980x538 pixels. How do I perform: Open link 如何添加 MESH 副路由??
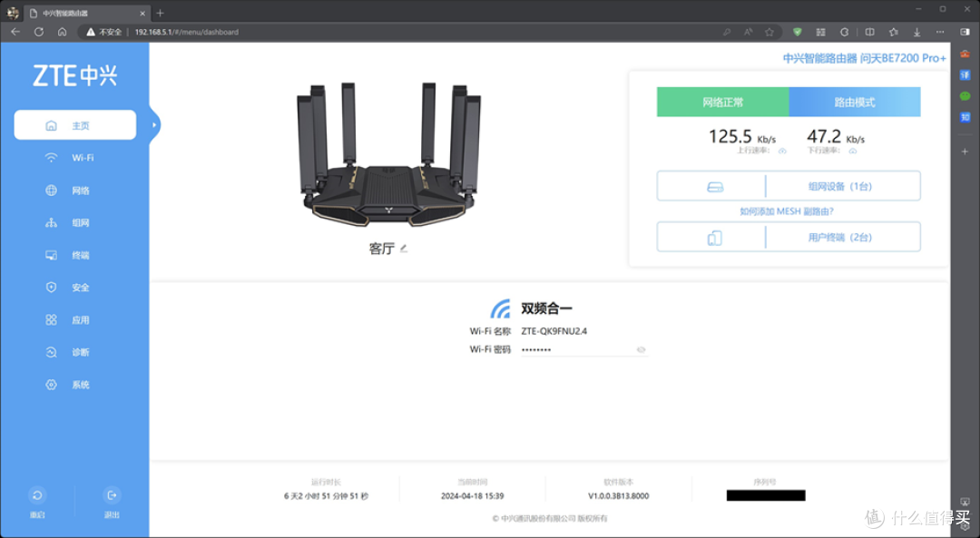[787, 211]
